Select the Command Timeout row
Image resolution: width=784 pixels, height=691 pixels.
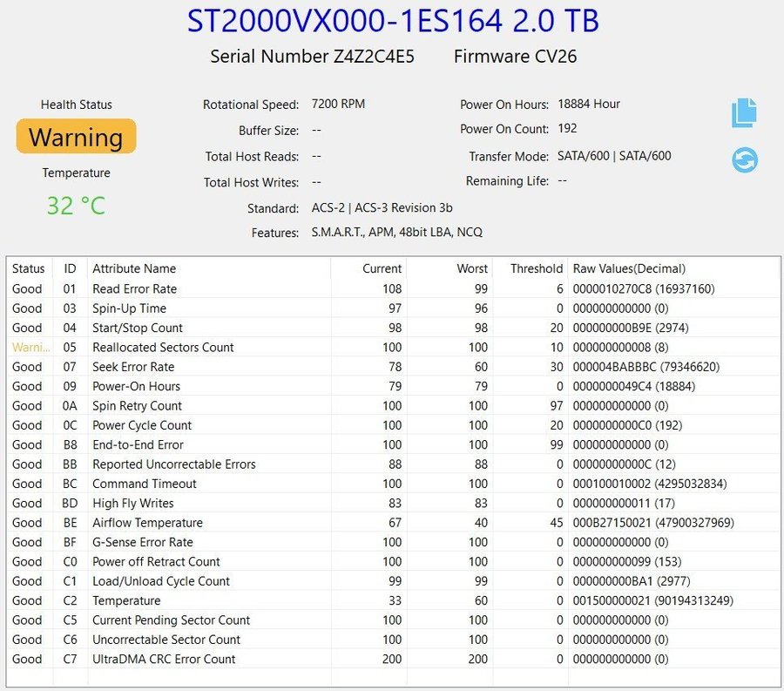pyautogui.click(x=393, y=484)
